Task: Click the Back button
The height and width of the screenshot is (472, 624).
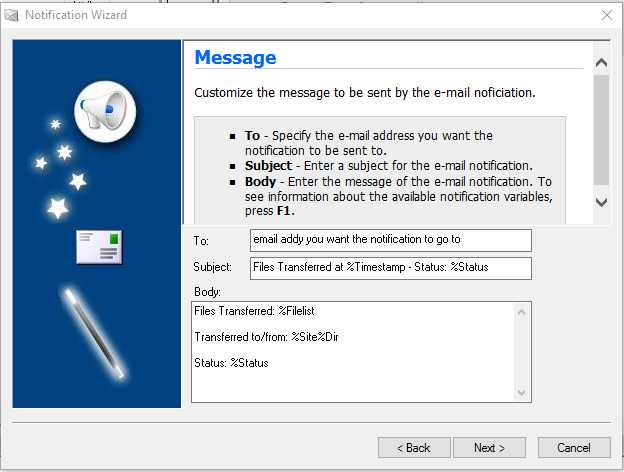Action: tap(414, 448)
